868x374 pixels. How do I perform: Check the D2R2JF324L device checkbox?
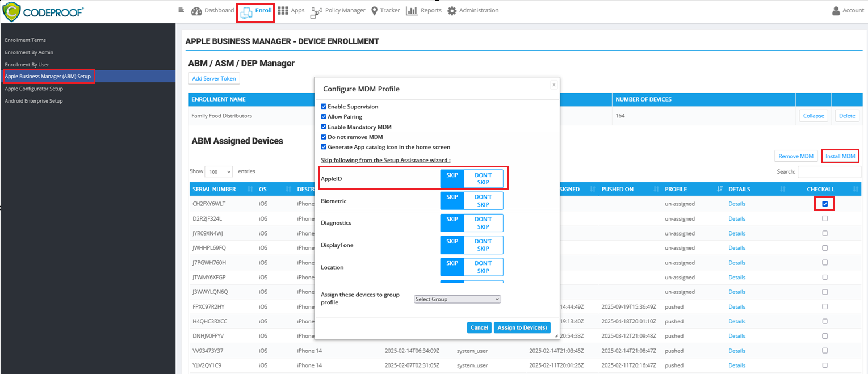[825, 218]
